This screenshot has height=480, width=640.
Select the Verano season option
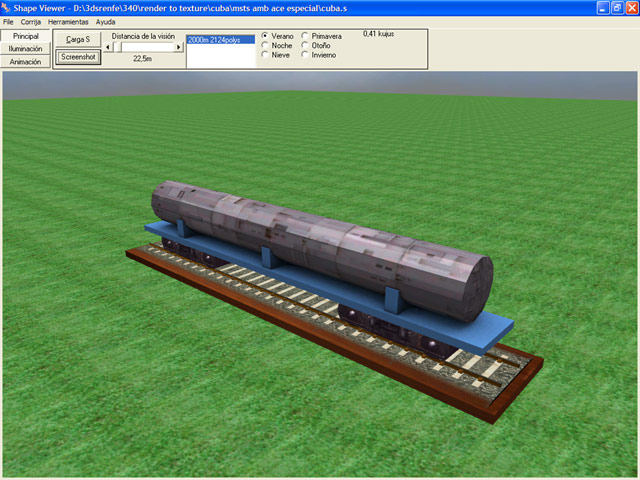tap(265, 36)
